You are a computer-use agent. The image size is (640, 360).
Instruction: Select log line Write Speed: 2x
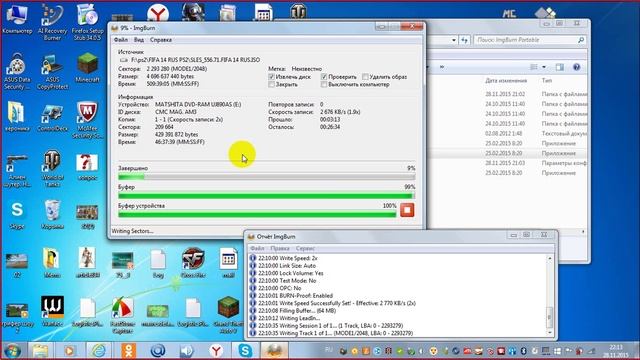pos(287,258)
